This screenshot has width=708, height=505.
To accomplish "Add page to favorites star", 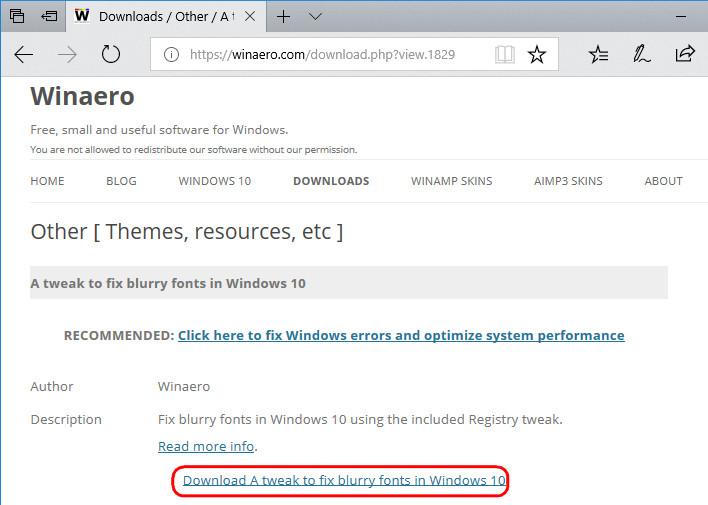I will 537,55.
